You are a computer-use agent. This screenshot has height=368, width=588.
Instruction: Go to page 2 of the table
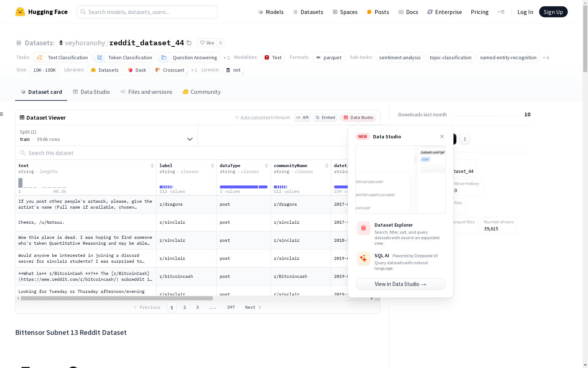coord(184,307)
